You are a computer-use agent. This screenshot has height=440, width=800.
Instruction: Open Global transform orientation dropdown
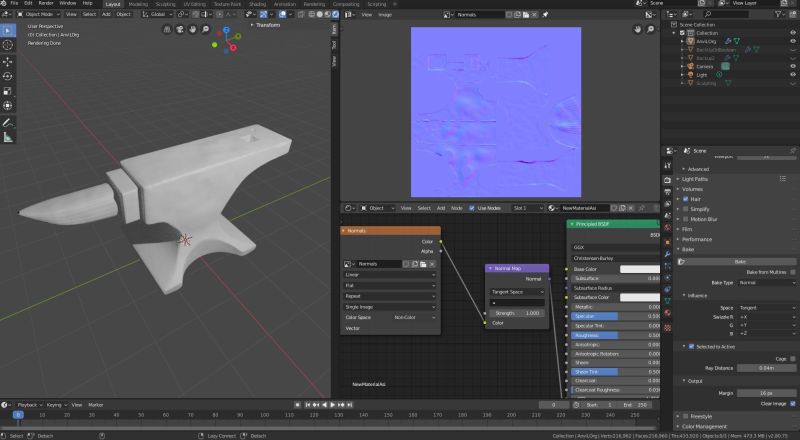(158, 14)
